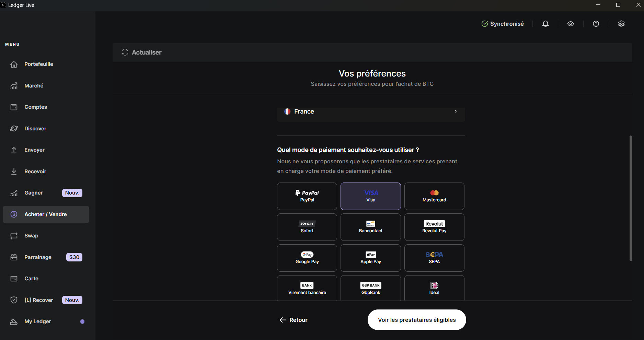Select the Apple Pay payment tile
Screen dimensions: 644x340
coord(370,258)
